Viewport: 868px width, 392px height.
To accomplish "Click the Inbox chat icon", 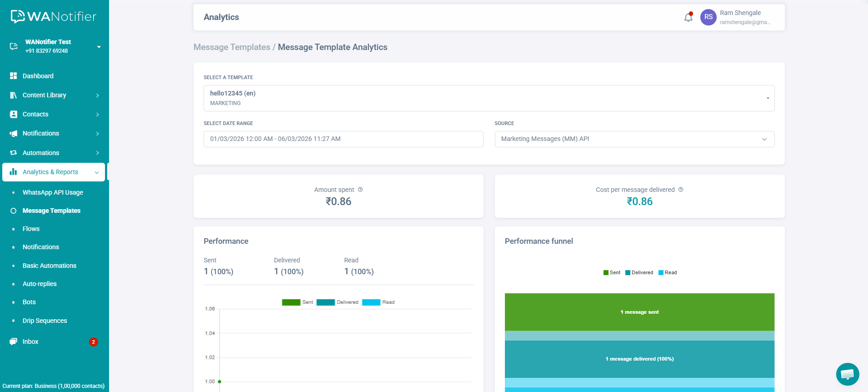I will tap(13, 342).
